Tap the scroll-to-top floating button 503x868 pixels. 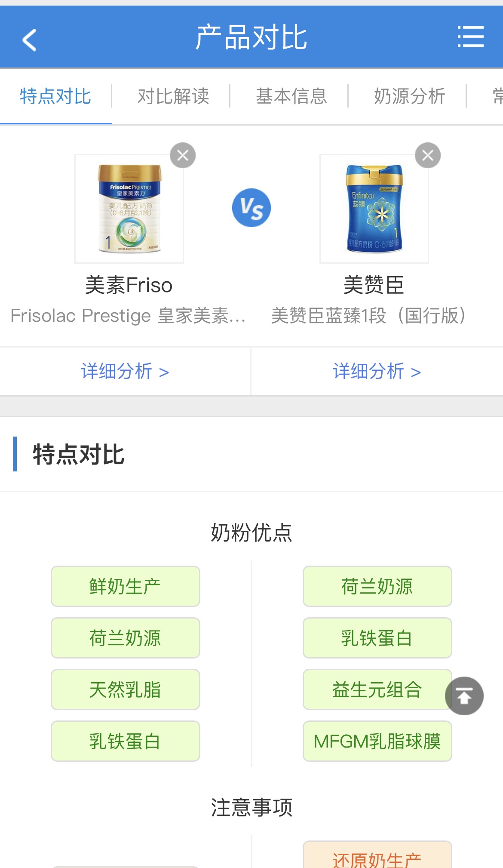point(464,696)
